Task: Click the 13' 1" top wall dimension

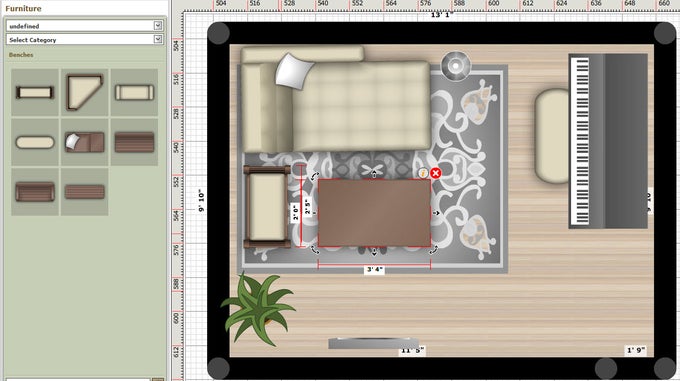Action: pos(442,15)
